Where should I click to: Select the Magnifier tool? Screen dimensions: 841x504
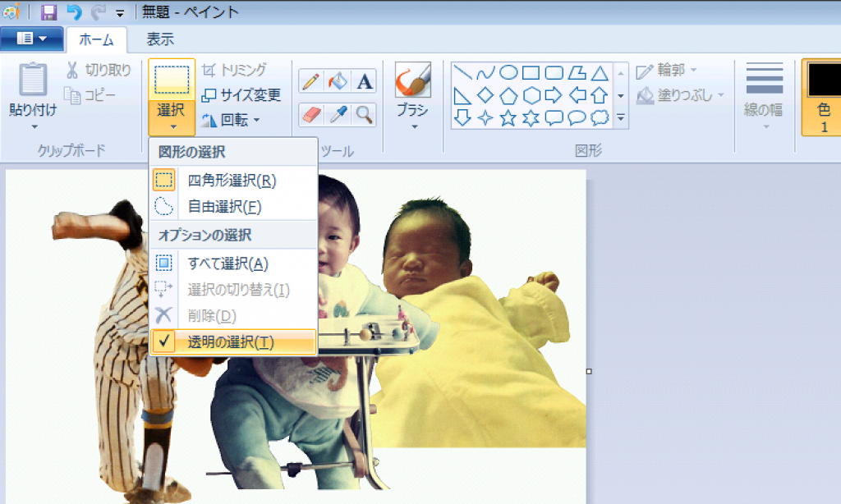point(364,114)
